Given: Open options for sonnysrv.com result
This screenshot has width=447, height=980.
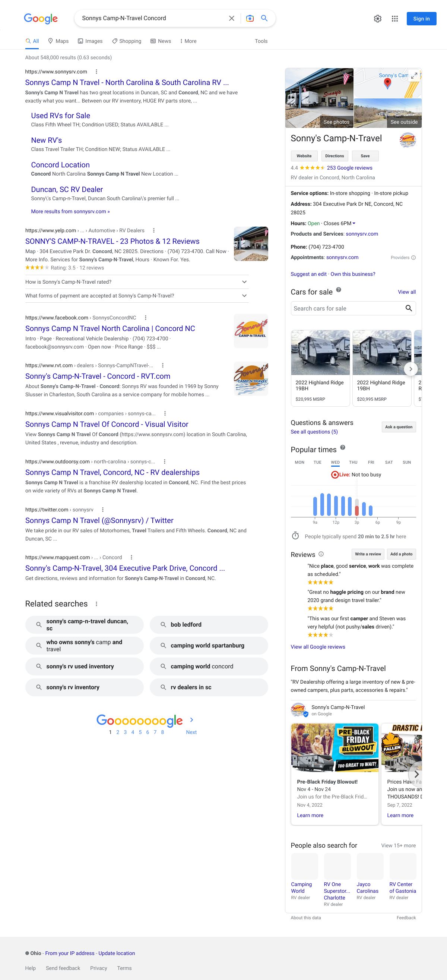Looking at the screenshot, I should point(96,72).
